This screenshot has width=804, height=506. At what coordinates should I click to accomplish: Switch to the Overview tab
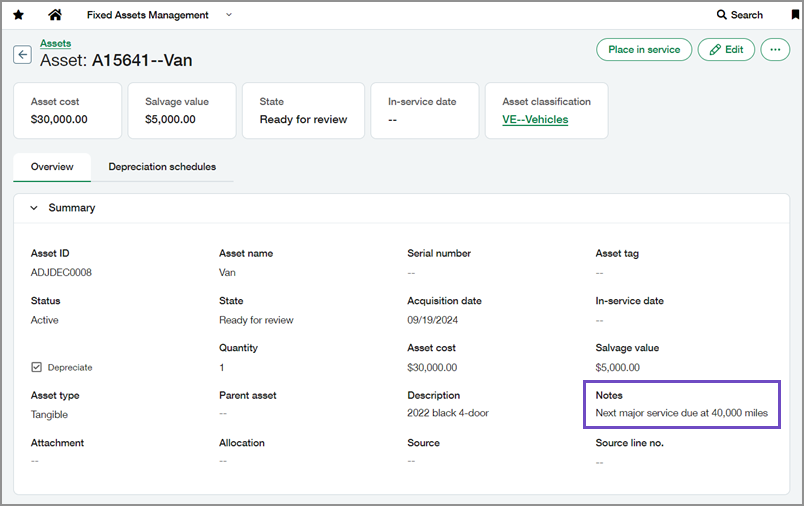coord(52,167)
